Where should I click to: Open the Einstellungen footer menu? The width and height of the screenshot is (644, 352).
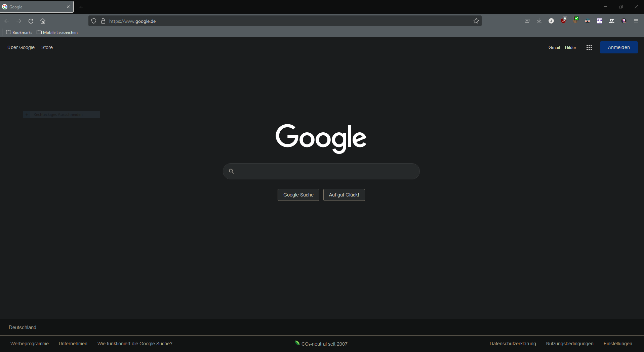pos(618,344)
